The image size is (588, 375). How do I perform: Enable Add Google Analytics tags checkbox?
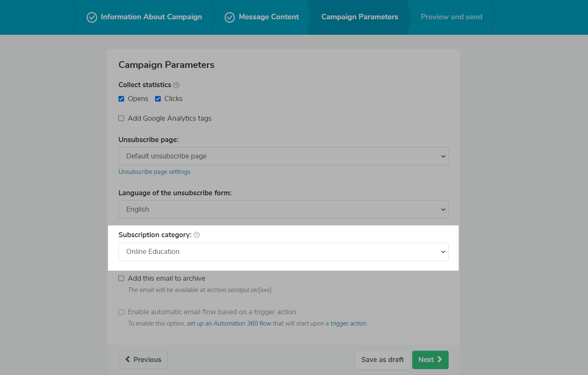(121, 119)
